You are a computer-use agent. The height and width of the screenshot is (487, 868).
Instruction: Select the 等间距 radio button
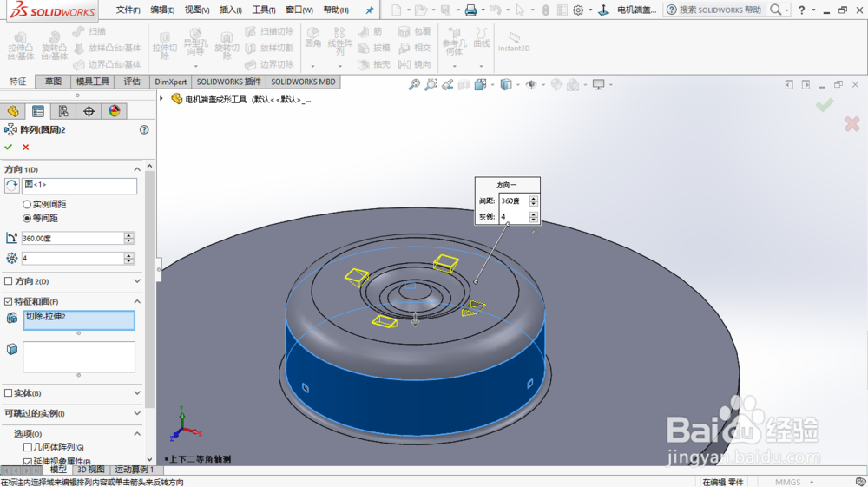point(27,218)
